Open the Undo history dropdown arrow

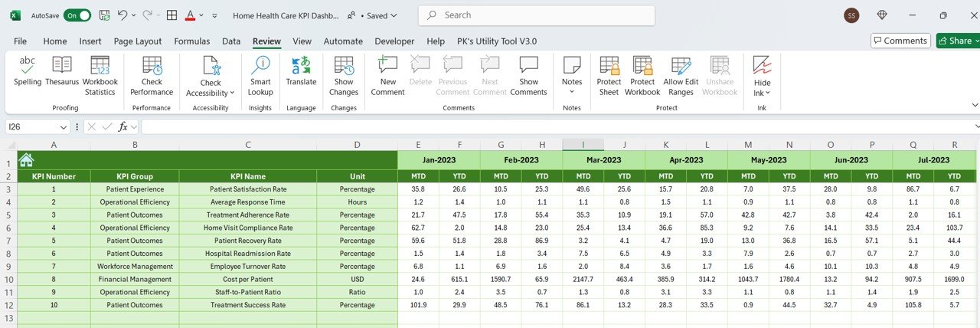click(x=134, y=15)
